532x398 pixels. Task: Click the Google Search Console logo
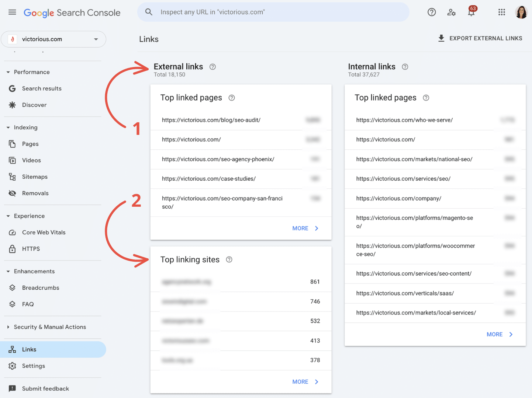(x=72, y=13)
